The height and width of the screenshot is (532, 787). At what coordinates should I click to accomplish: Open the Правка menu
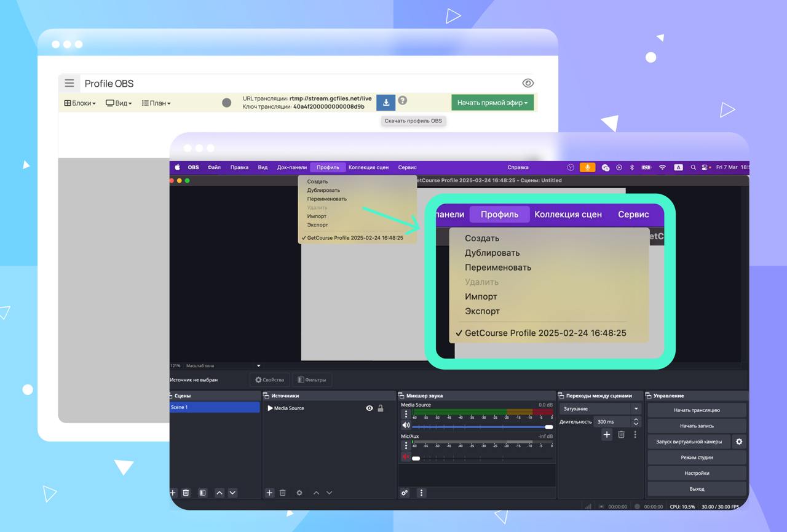pyautogui.click(x=239, y=167)
